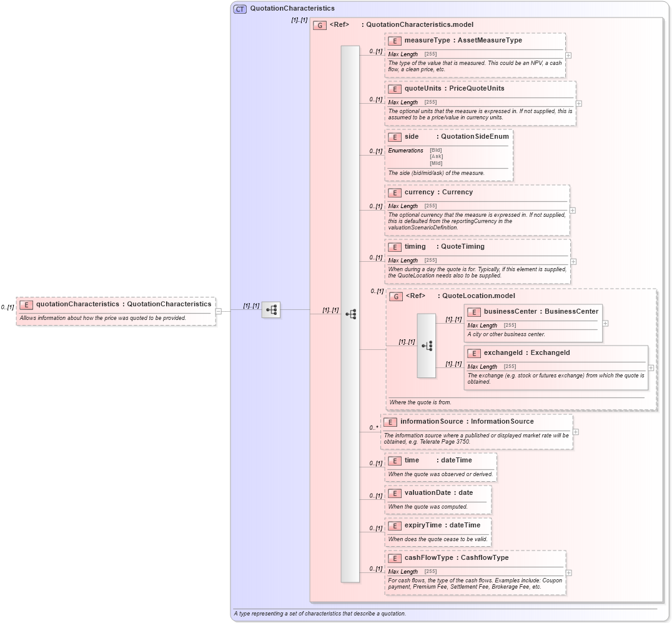Click 'When does the quote cease to be valid.'
The width and height of the screenshot is (672, 623).
[438, 539]
